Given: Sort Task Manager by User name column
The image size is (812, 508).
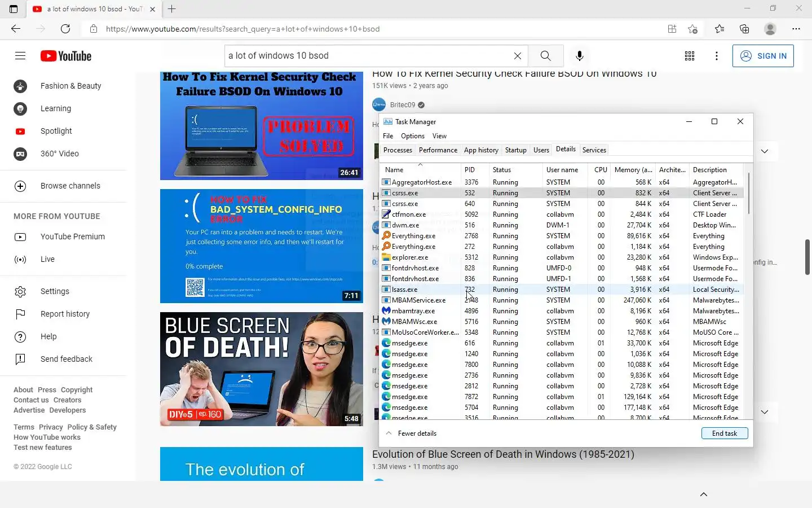Looking at the screenshot, I should [x=566, y=170].
